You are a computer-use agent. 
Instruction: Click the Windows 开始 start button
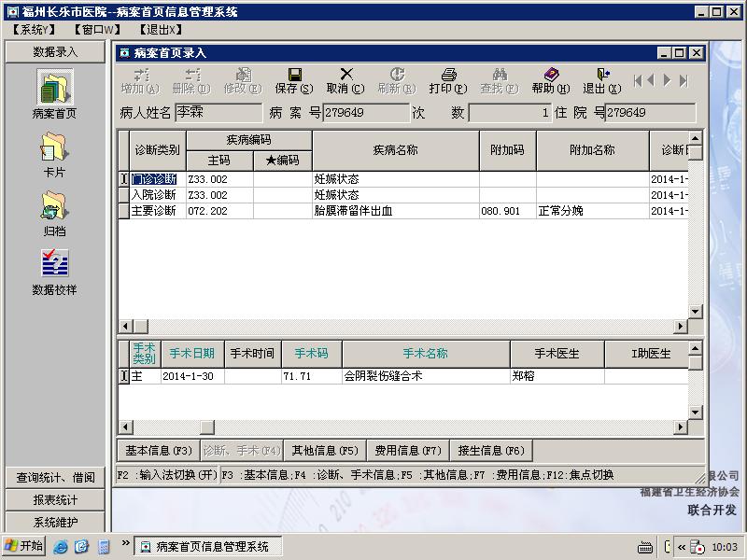(x=24, y=546)
